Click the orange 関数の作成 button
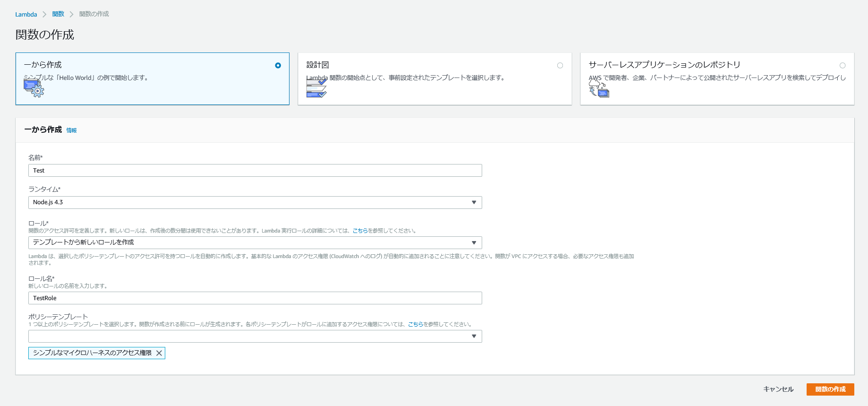The width and height of the screenshot is (868, 406). click(830, 389)
